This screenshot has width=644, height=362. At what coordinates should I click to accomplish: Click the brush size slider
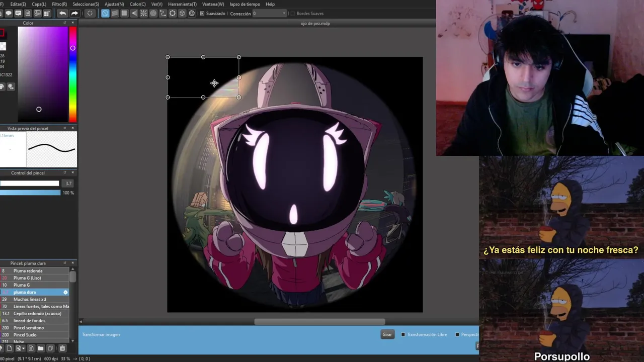coord(30,184)
